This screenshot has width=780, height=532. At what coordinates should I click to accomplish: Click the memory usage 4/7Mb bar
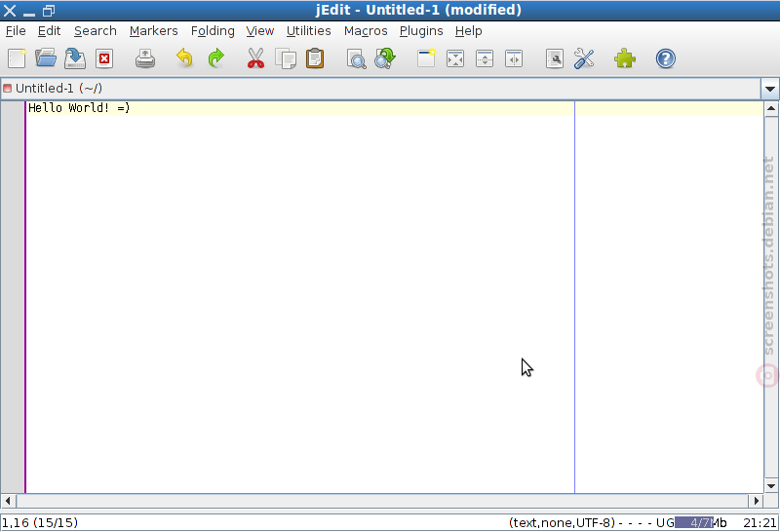pyautogui.click(x=701, y=522)
